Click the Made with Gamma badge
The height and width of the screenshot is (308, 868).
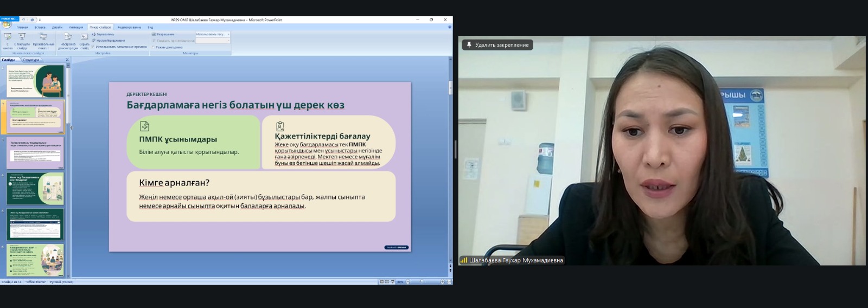[396, 247]
